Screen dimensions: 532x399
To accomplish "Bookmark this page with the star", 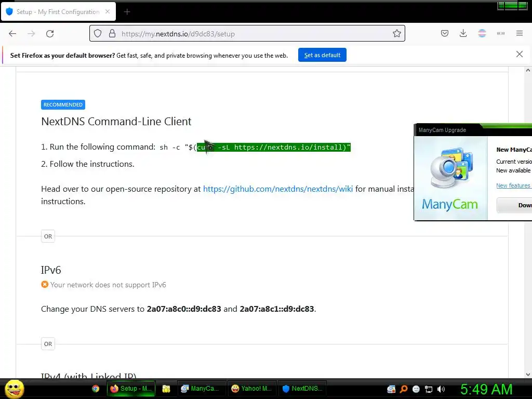I will pos(396,34).
